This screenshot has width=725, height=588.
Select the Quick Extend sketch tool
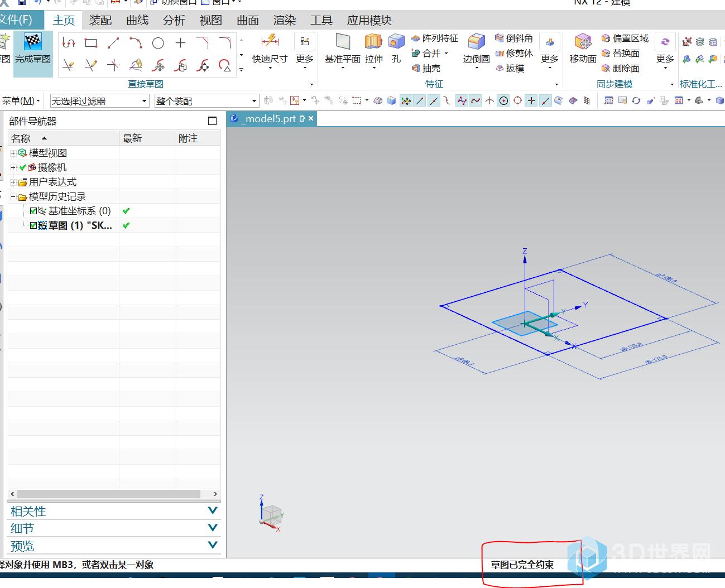tap(91, 66)
